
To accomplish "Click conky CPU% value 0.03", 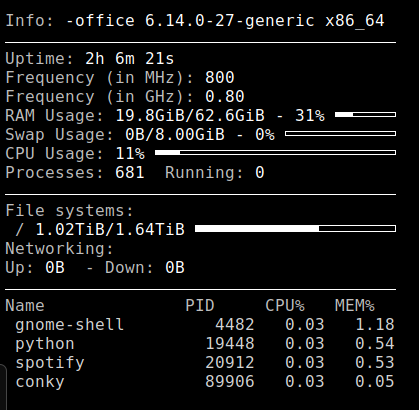I will (x=305, y=382).
